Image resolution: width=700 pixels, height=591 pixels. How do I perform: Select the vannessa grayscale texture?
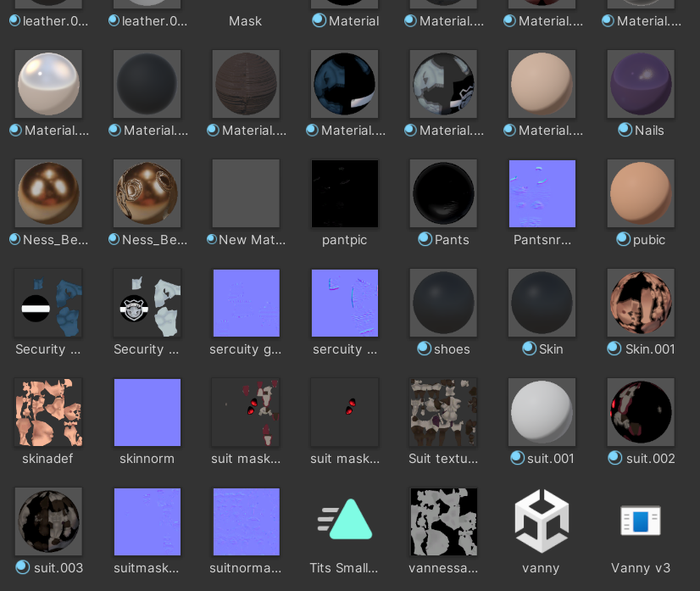pos(443,521)
